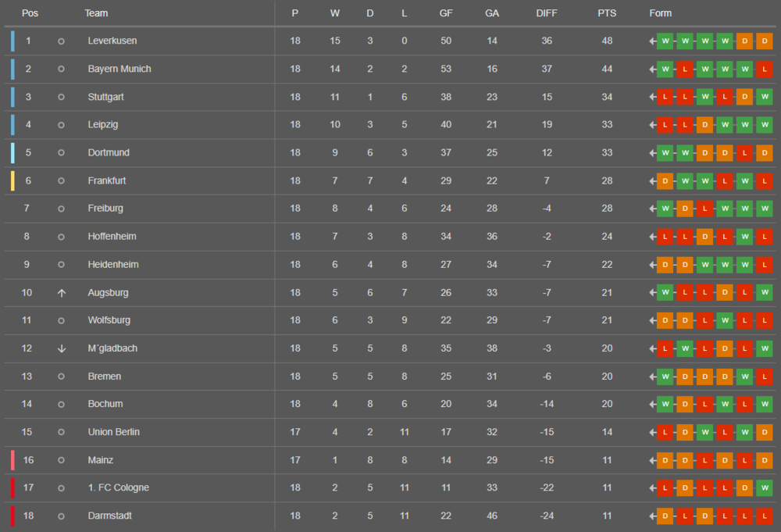
Task: Click the up arrow beside Augsburg
Action: pos(61,292)
